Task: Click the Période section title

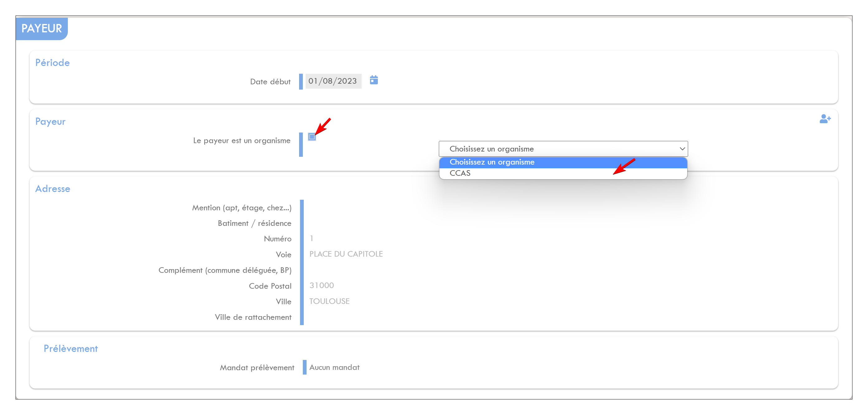Action: point(53,63)
